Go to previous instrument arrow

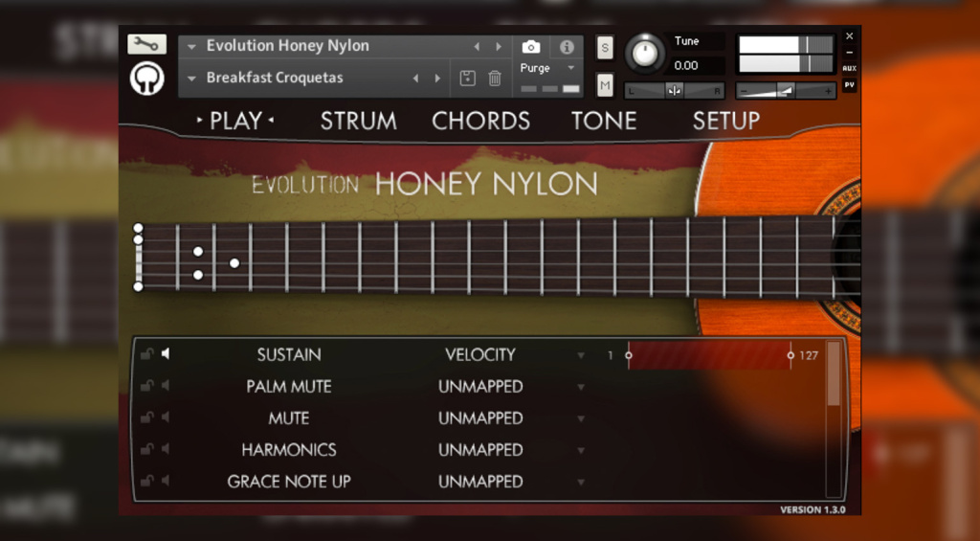tap(477, 46)
